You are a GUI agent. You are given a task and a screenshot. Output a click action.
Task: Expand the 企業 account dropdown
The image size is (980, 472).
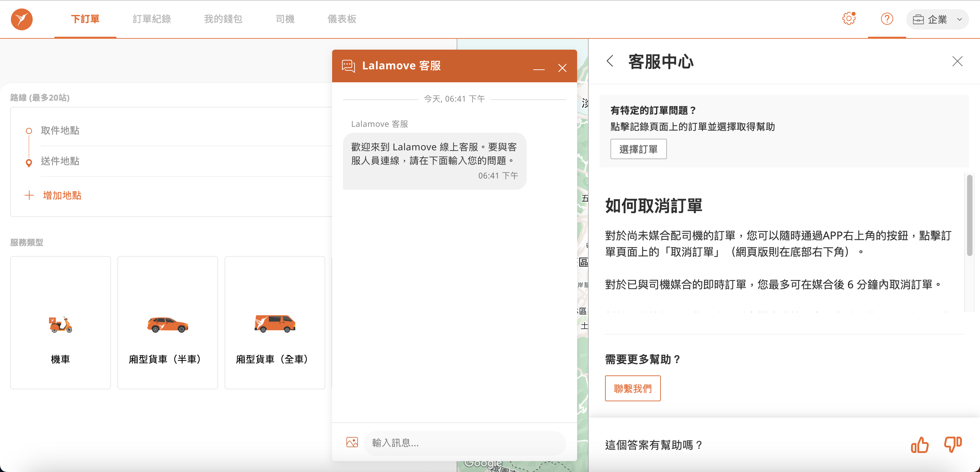937,19
